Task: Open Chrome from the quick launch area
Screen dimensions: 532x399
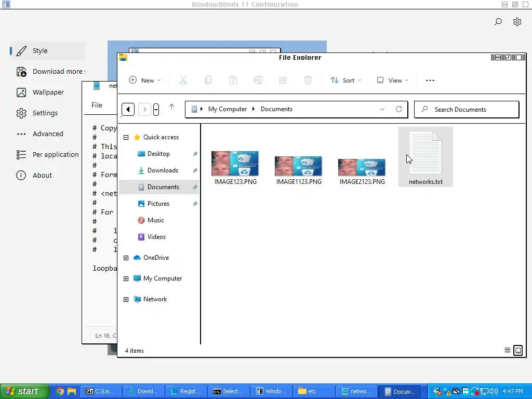Action: (x=60, y=392)
